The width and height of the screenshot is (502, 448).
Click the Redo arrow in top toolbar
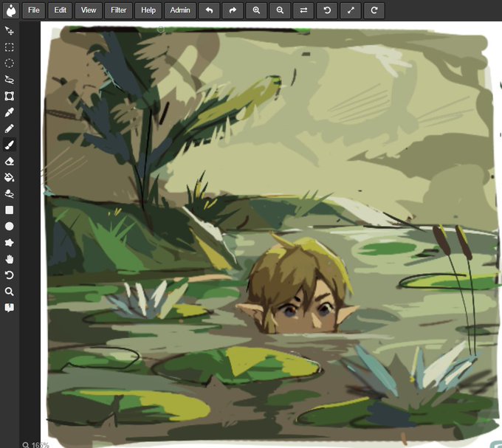pyautogui.click(x=233, y=10)
